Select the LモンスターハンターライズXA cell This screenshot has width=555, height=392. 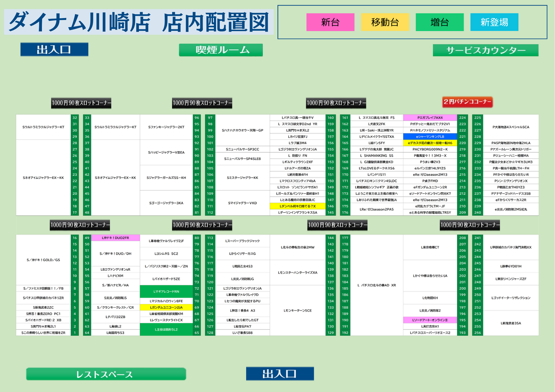coord(298,272)
